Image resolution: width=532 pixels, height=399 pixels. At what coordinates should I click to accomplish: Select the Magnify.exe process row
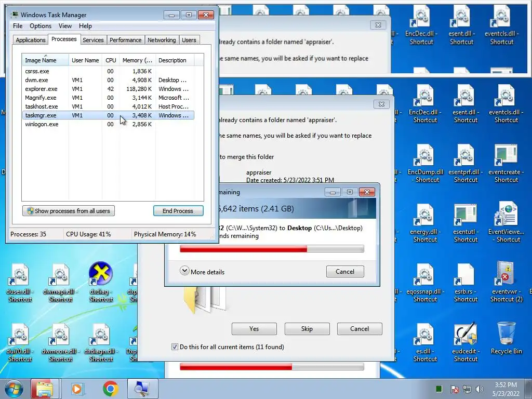point(108,98)
